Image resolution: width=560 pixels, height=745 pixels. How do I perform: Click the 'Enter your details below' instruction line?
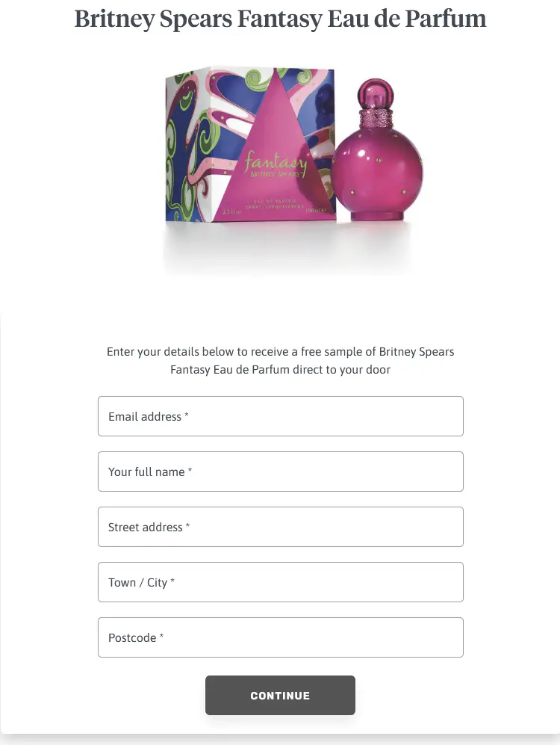[x=281, y=352]
